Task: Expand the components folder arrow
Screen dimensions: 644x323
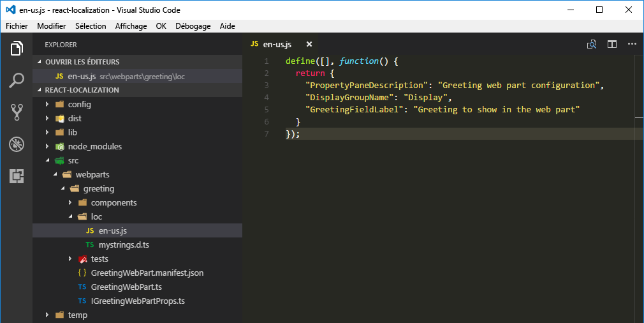Action: 70,202
